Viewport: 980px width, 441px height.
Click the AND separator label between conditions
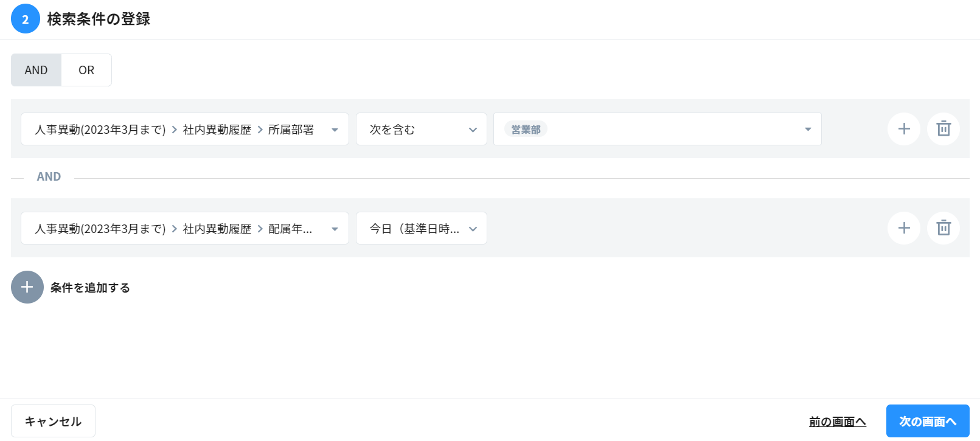(x=49, y=177)
